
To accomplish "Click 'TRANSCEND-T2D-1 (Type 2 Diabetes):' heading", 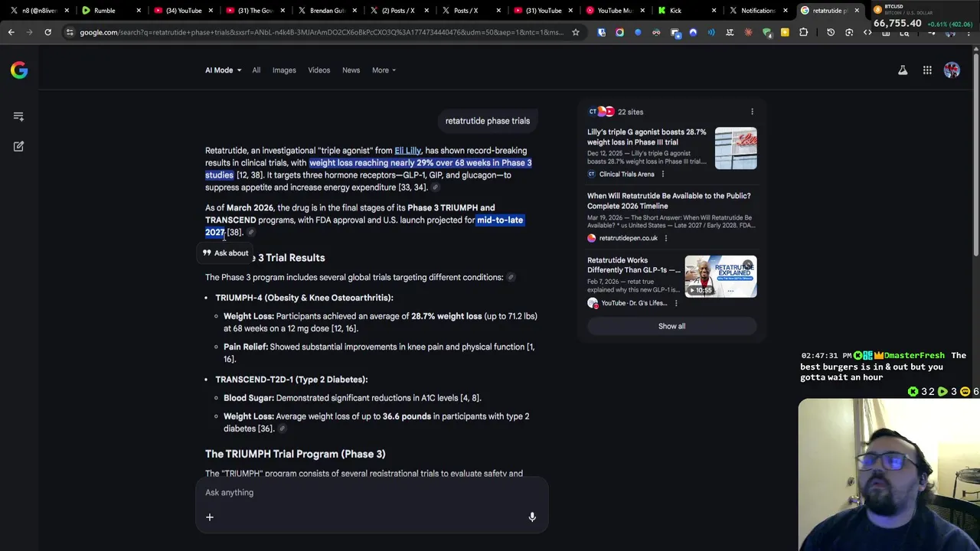I will (x=292, y=380).
